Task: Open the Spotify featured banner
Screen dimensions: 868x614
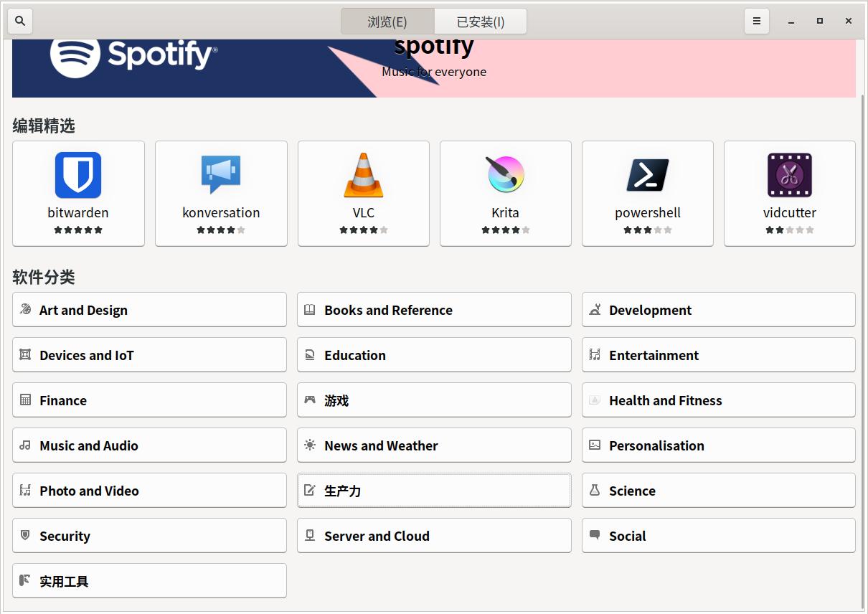Action: (434, 68)
